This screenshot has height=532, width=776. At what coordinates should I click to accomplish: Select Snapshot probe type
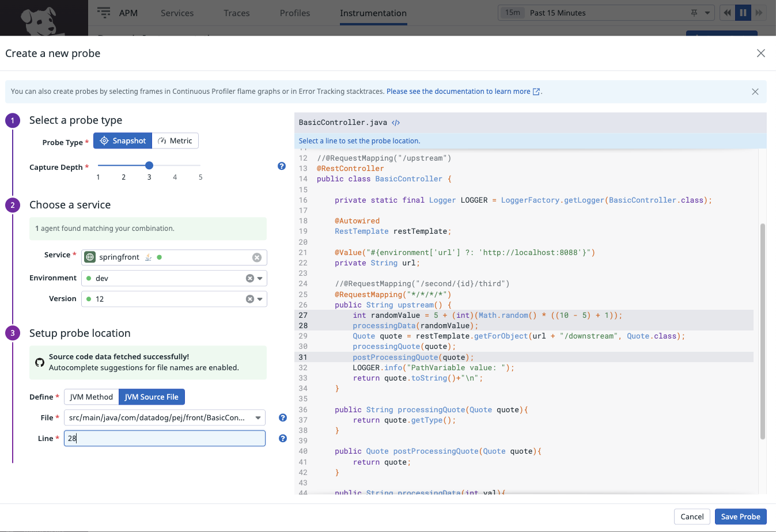(x=123, y=141)
